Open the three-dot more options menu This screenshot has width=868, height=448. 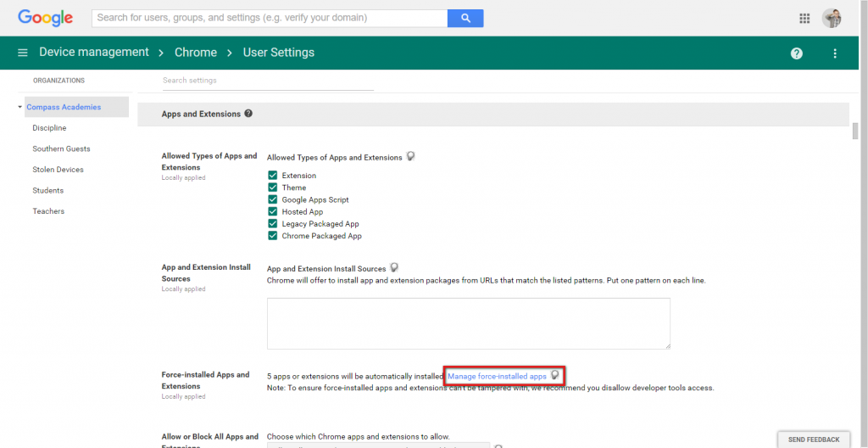pos(835,53)
